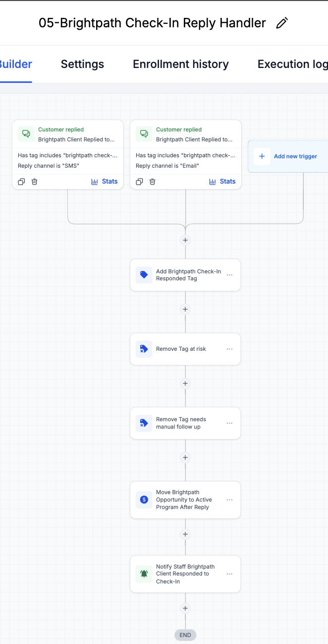Viewport: 328px width, 644px height.
Task: Duplicate the Email reply trigger
Action: pyautogui.click(x=139, y=182)
